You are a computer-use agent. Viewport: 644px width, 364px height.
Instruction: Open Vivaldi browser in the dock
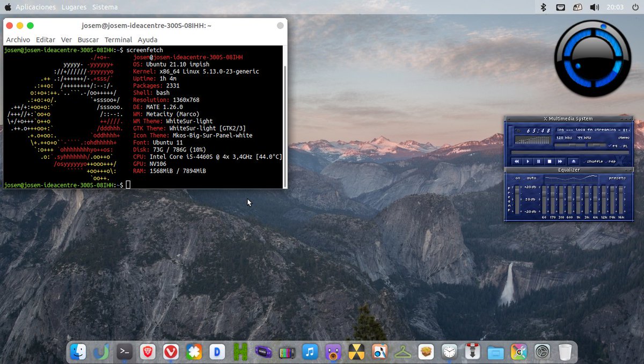tap(171, 352)
